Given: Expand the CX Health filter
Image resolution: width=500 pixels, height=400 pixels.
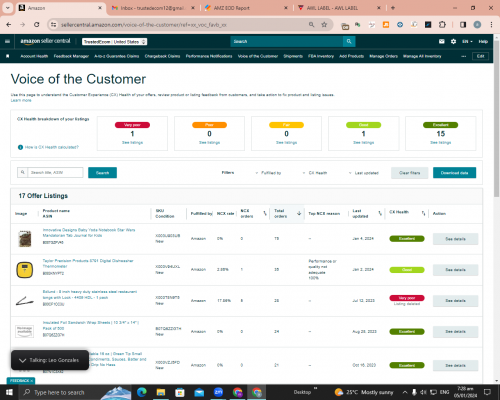Looking at the screenshot, I should click(315, 173).
